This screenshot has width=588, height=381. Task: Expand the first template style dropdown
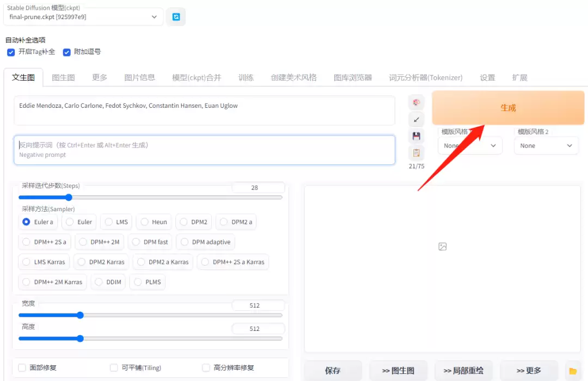pos(470,145)
